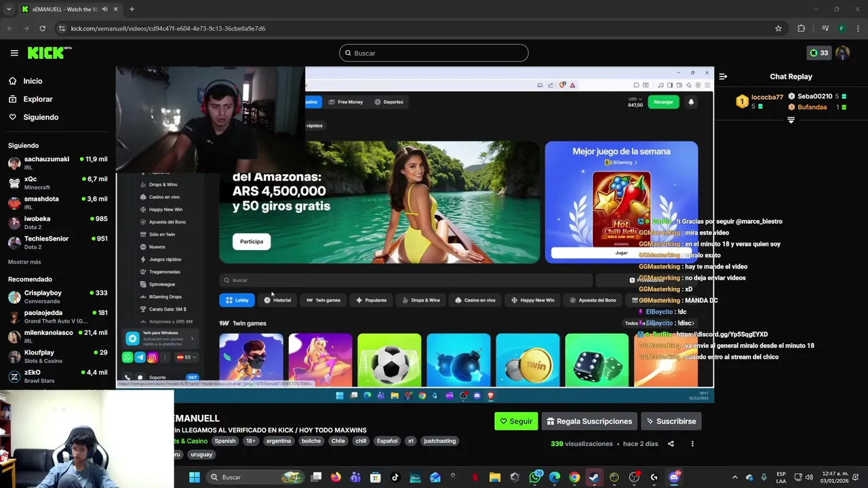Select the 18+ tag

251,441
